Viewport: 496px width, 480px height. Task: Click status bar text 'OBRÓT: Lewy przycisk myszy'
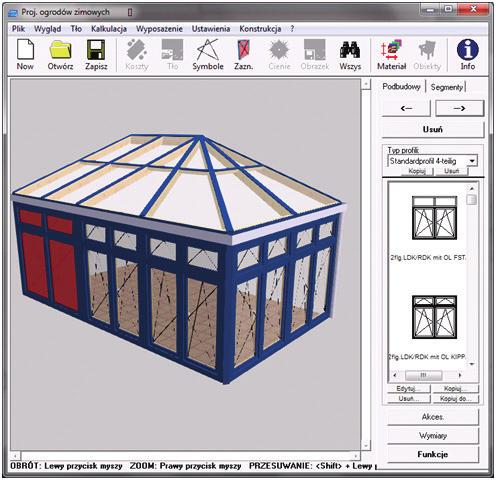[66, 466]
